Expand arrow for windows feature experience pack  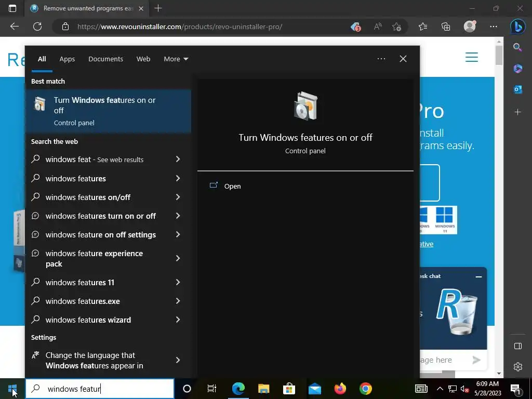tap(178, 258)
